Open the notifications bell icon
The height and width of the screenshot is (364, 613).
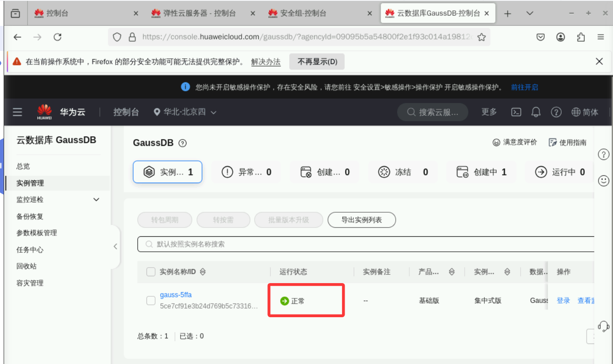(x=536, y=112)
